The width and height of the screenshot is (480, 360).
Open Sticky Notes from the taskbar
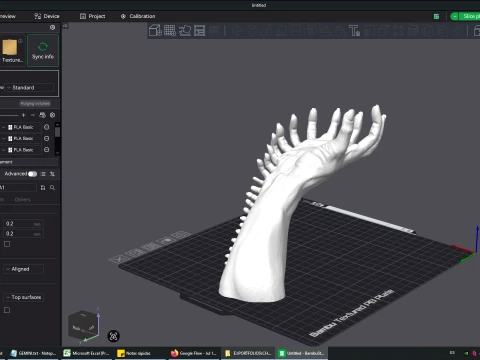(x=140, y=353)
